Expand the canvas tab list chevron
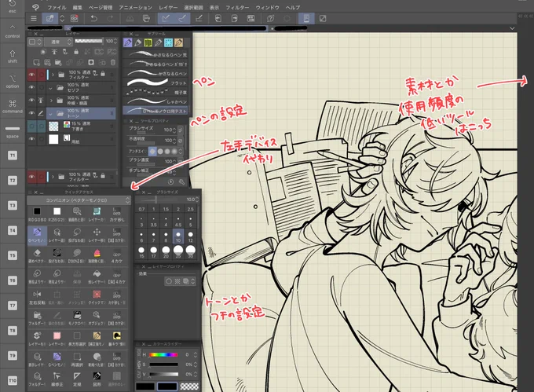 coord(512,28)
